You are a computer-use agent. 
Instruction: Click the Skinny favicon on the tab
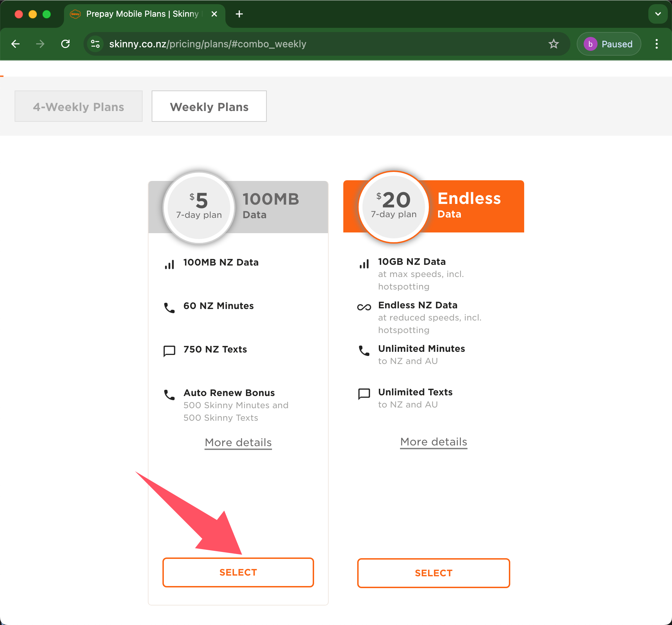point(75,14)
